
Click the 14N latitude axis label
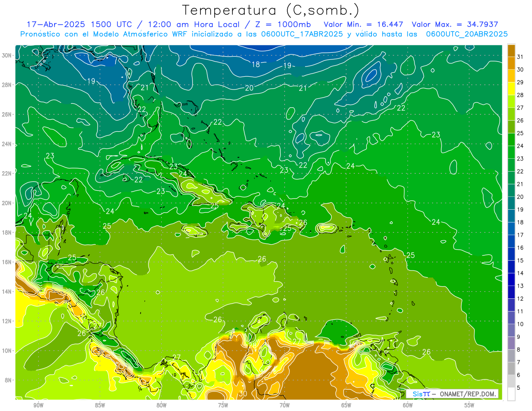point(7,292)
